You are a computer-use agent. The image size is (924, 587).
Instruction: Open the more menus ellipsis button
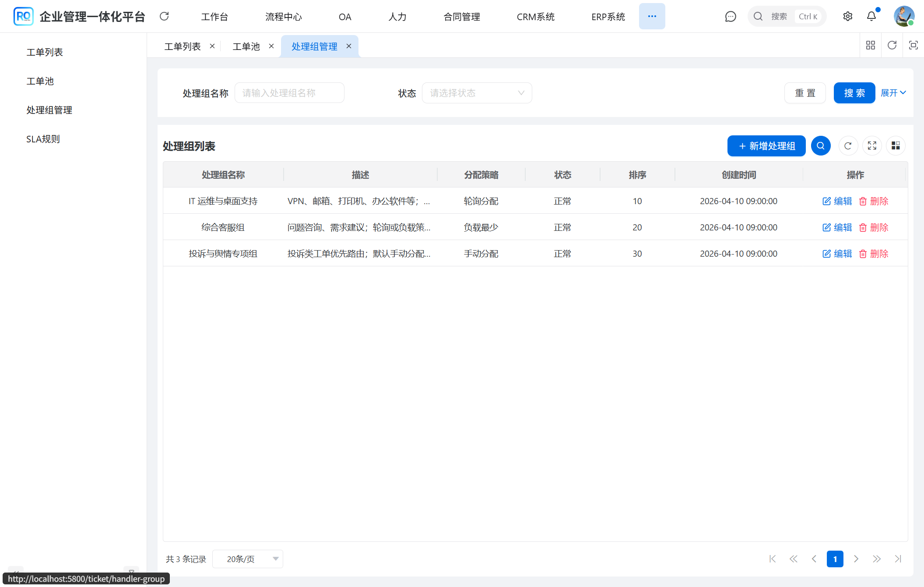point(652,17)
